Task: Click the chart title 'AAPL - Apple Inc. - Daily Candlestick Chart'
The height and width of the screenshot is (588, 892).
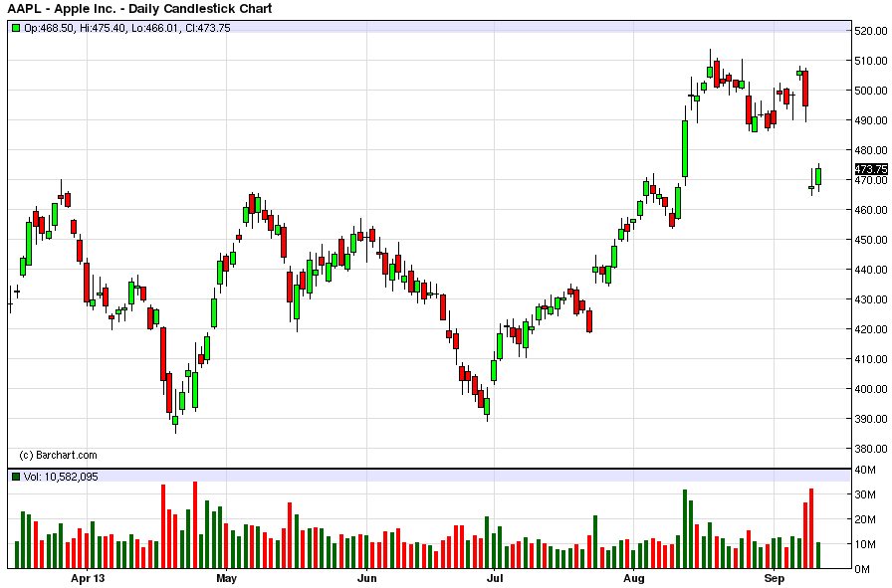Action: pos(139,9)
